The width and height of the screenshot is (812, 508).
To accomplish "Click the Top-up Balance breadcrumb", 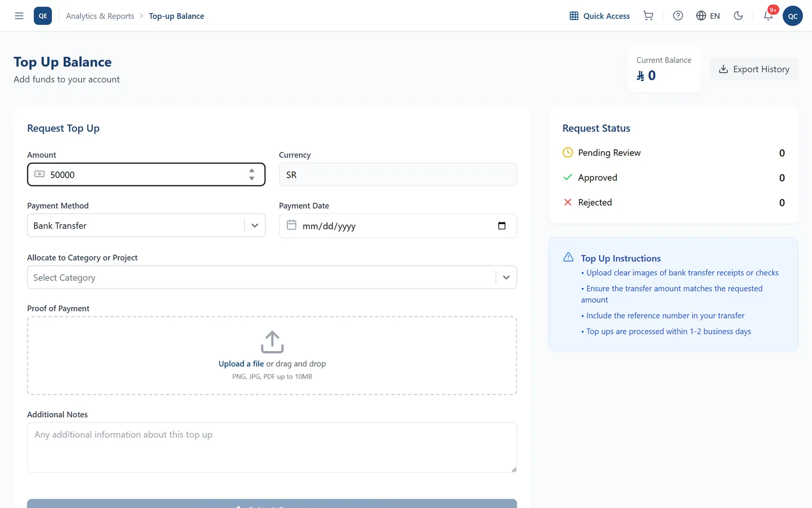I will coord(177,16).
